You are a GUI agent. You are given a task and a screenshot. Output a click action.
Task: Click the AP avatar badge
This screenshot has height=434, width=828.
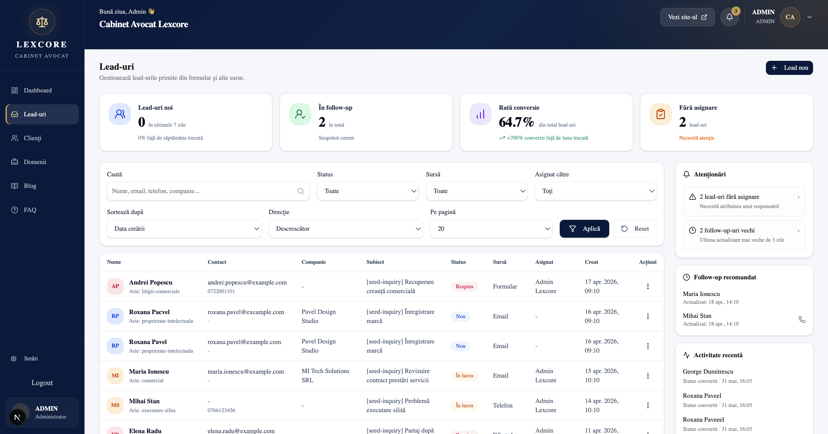[115, 286]
